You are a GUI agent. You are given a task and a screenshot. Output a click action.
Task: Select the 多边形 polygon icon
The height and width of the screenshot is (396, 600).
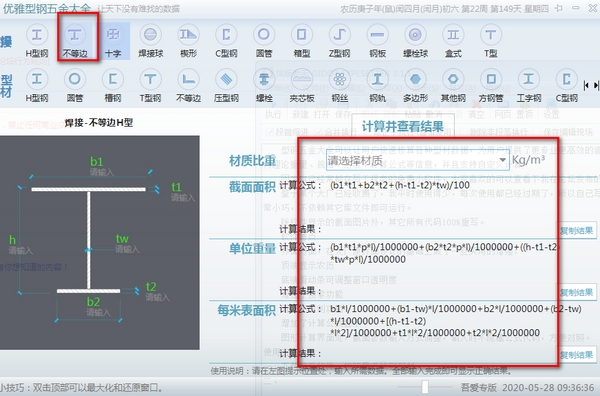point(415,86)
